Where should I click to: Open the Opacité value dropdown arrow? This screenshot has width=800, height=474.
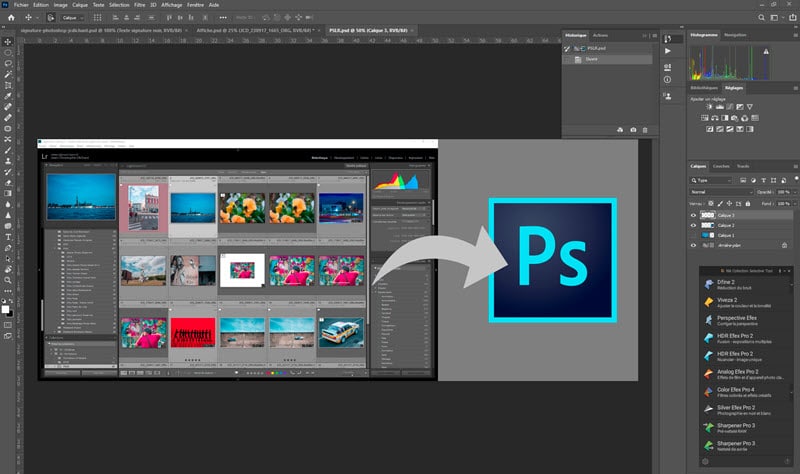[x=794, y=192]
